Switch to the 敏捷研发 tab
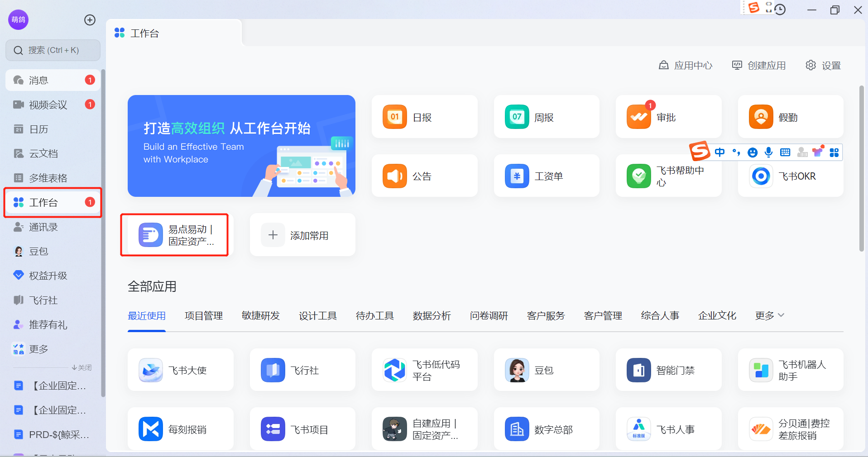This screenshot has height=457, width=868. coord(261,315)
